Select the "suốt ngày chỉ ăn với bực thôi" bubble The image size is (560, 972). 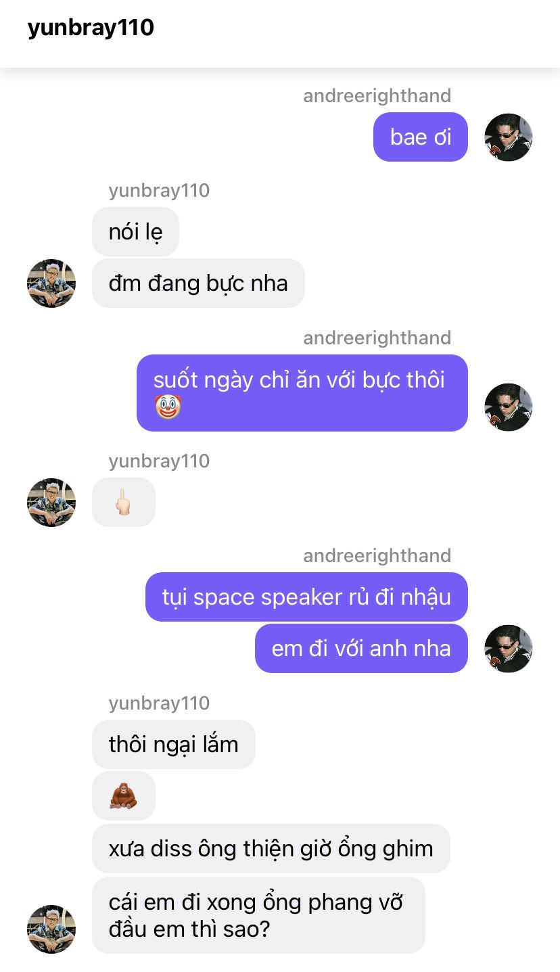tap(302, 393)
